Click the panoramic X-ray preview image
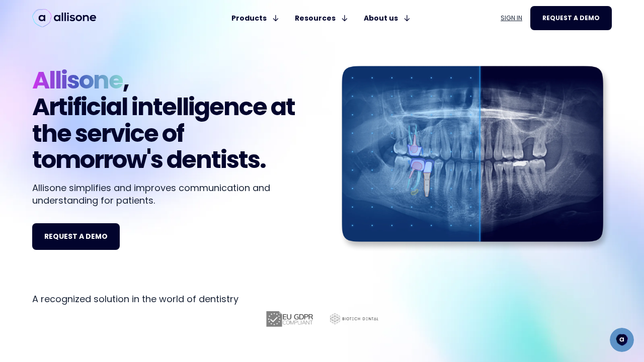This screenshot has height=362, width=644. [472, 154]
